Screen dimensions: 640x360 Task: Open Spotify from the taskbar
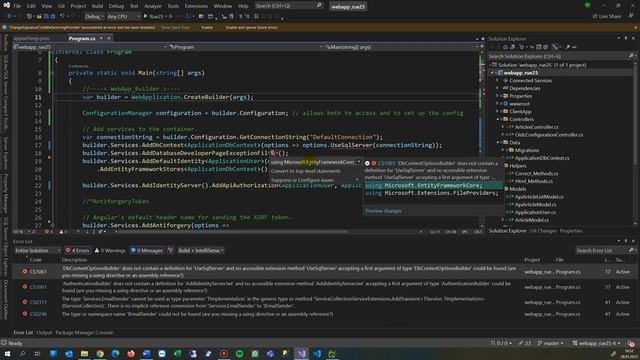click(240, 353)
